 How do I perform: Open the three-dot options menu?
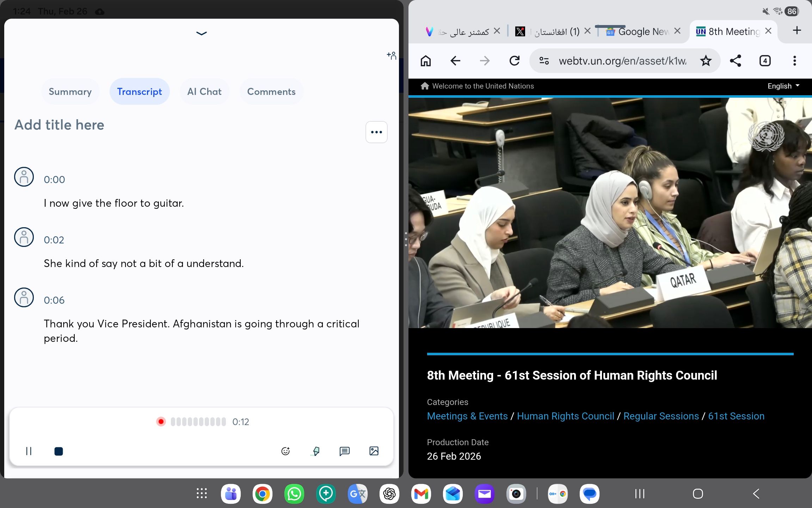pyautogui.click(x=376, y=132)
